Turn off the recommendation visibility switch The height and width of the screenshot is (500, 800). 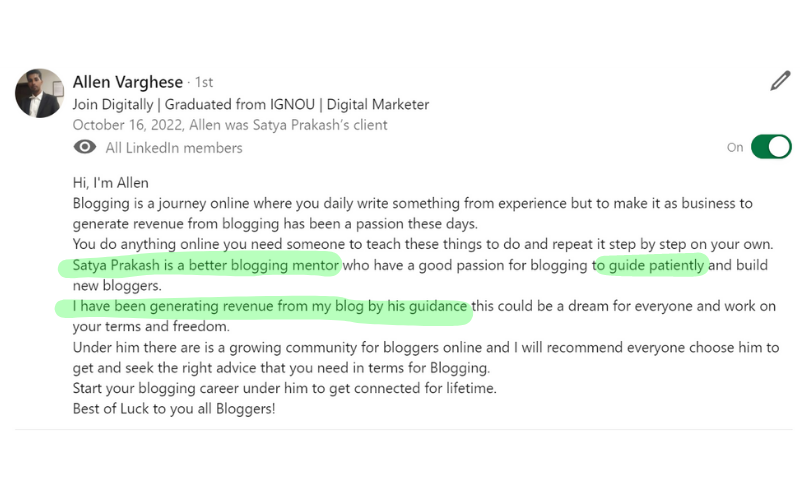771,147
